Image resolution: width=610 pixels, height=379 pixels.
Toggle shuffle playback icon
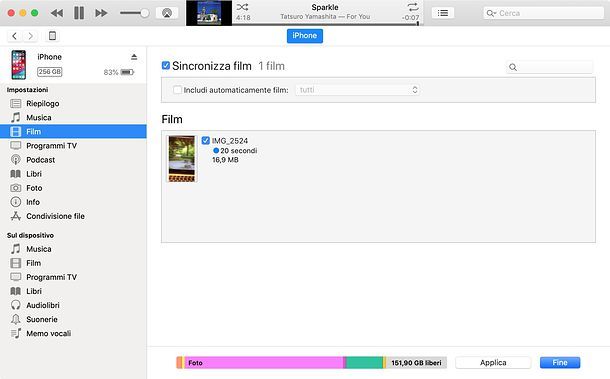(242, 7)
